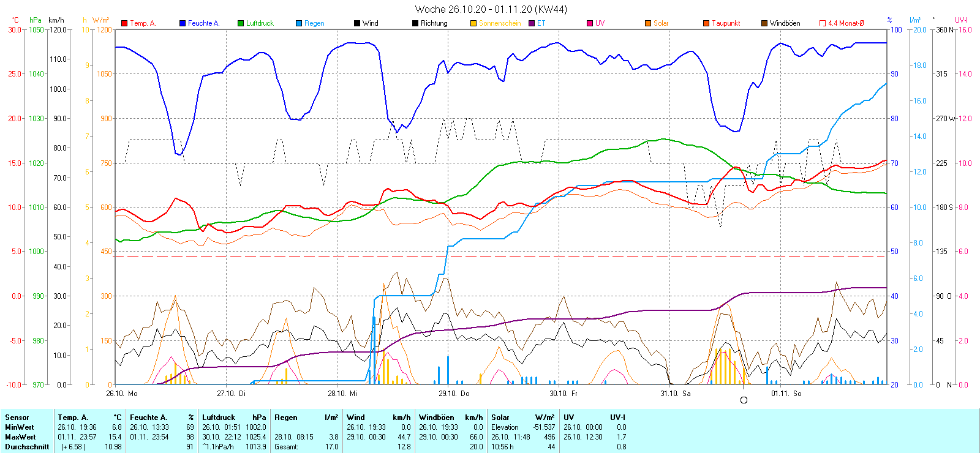Screen dimensions: 980x453
Task: Click the elevation value -51.537
Action: click(544, 427)
